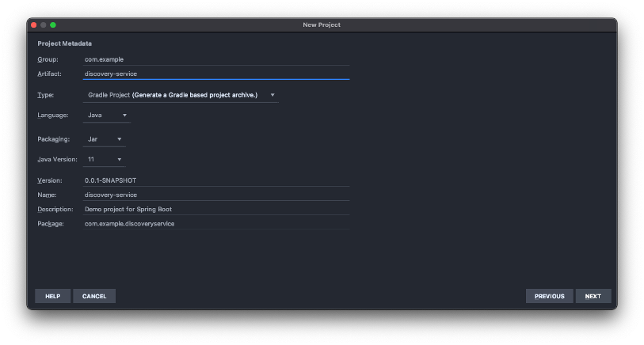Click the Package field com.example.discoveryservice
644x345 pixels.
(216, 224)
